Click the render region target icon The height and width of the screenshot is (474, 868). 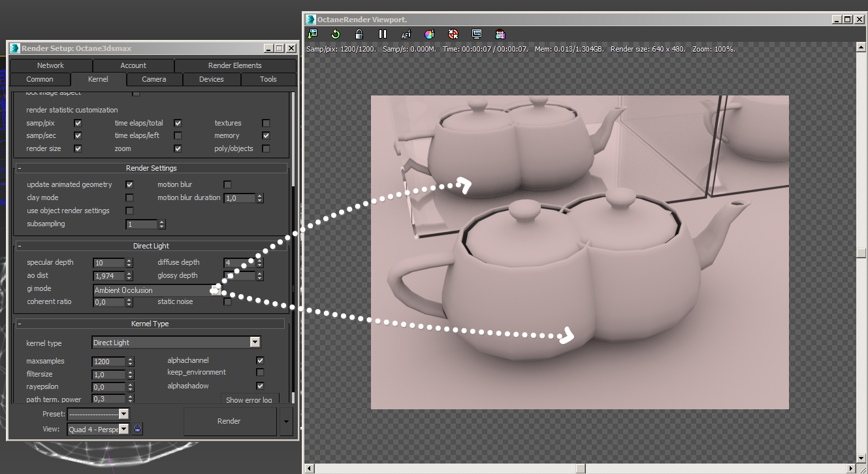[x=453, y=34]
